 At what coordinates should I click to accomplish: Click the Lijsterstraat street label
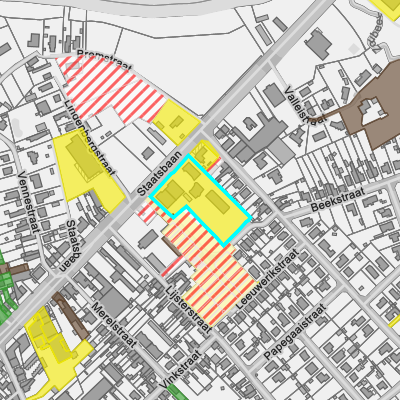pos(188,309)
